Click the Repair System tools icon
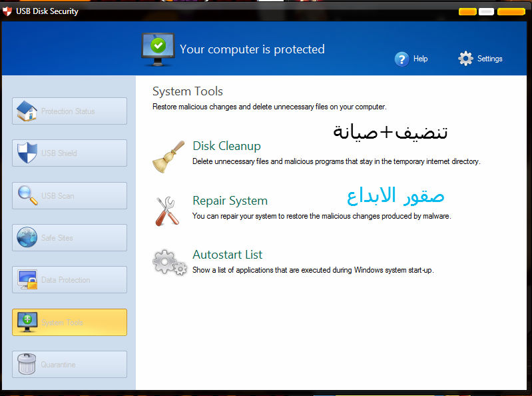The height and width of the screenshot is (396, 532). pyautogui.click(x=168, y=211)
